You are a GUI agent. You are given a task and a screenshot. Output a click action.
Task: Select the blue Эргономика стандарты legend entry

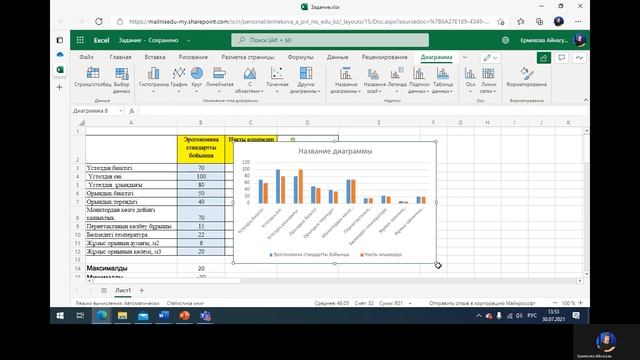(309, 254)
